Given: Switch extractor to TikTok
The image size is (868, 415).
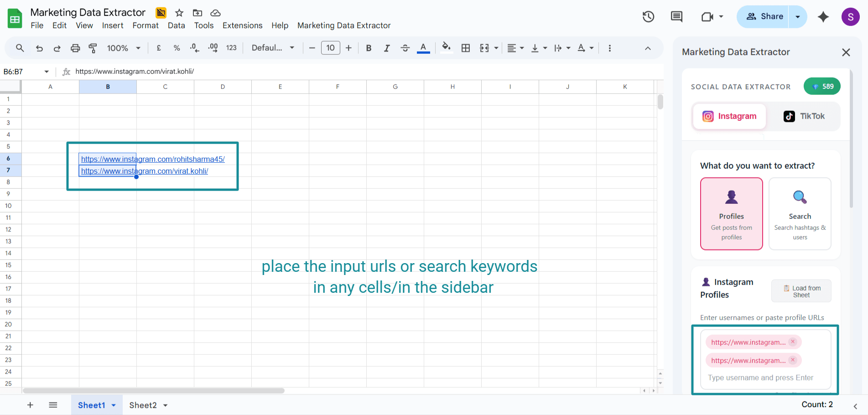Looking at the screenshot, I should pos(804,116).
